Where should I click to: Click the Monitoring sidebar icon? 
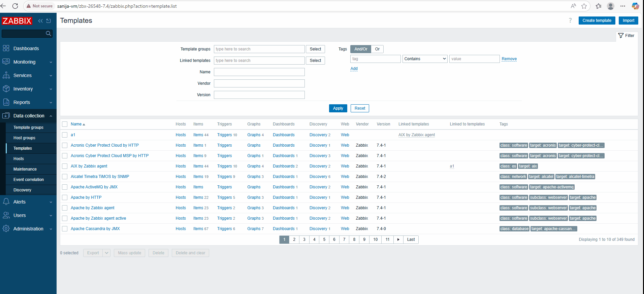point(6,62)
